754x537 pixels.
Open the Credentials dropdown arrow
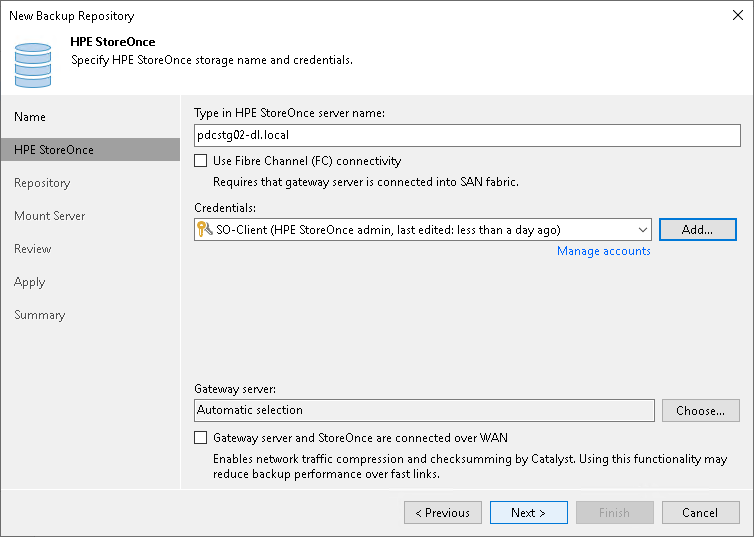pos(642,230)
